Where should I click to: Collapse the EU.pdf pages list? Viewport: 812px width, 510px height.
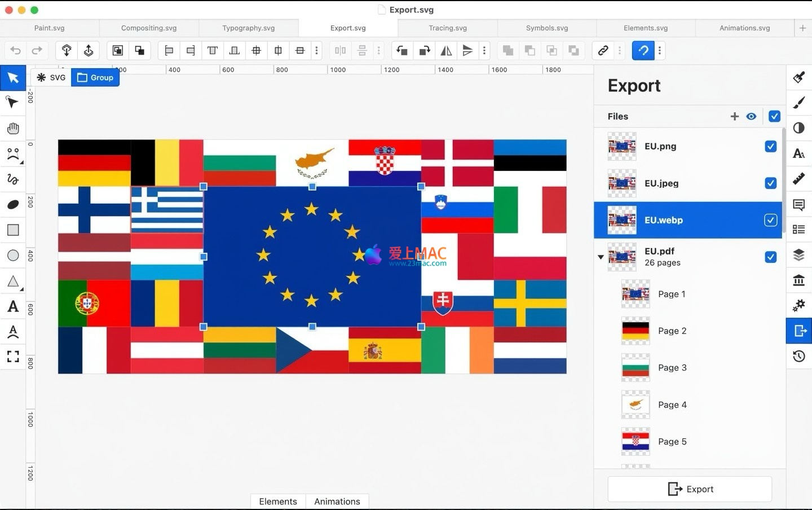pyautogui.click(x=601, y=257)
